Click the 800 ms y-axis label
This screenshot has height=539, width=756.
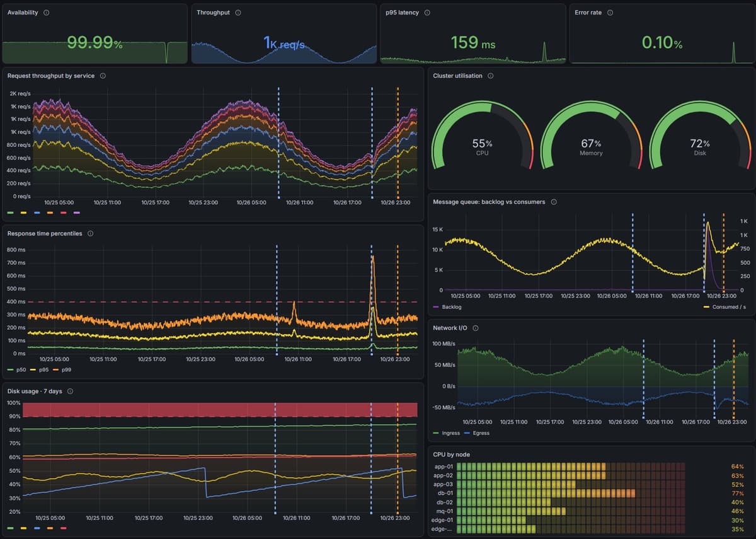click(16, 250)
